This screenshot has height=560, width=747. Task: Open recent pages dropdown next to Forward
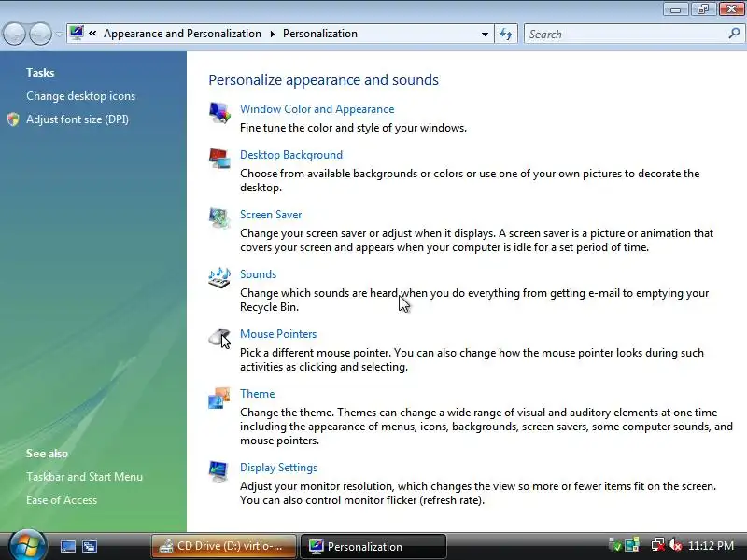click(59, 34)
